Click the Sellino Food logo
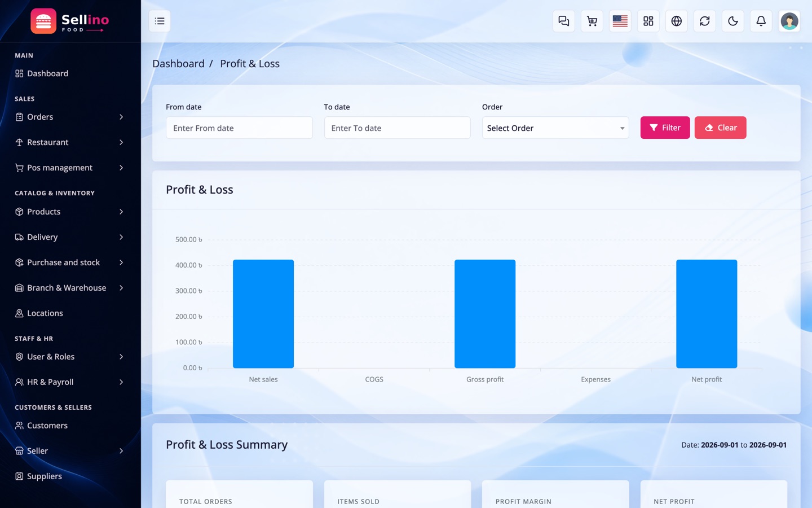Viewport: 812px width, 508px height. click(x=70, y=21)
